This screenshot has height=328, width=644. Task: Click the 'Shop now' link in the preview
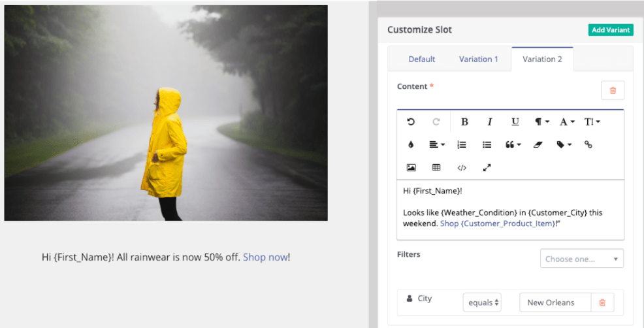point(265,257)
